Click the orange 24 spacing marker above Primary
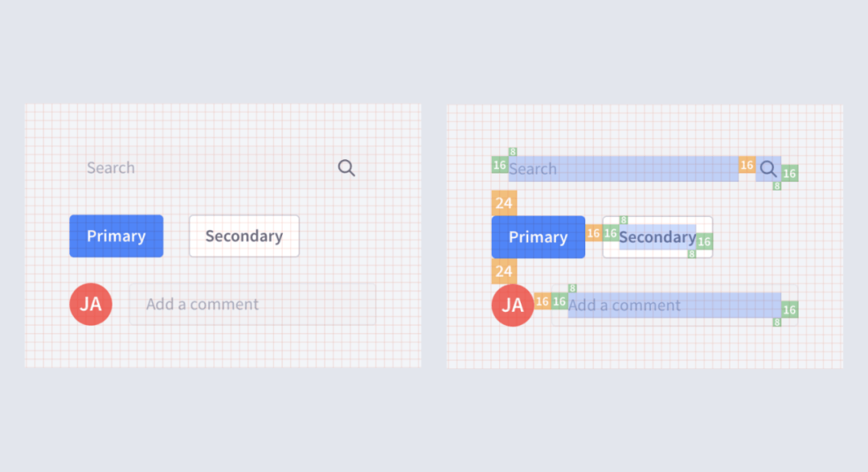Image resolution: width=868 pixels, height=472 pixels. click(504, 203)
